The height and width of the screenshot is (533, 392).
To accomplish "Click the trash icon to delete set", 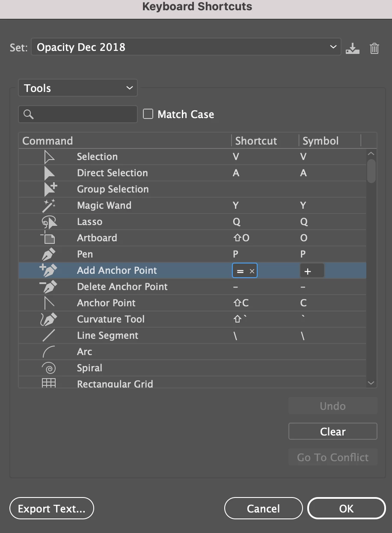I will [374, 48].
